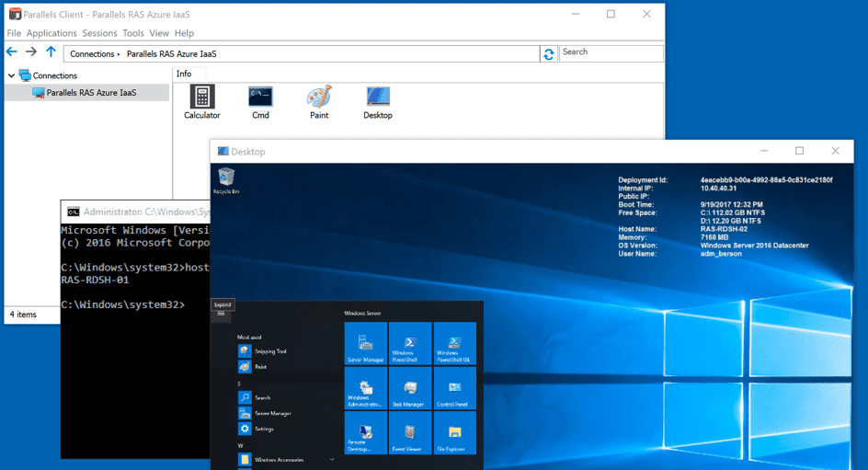Click the Windows Server tile group title
Image resolution: width=868 pixels, height=470 pixels.
[362, 313]
